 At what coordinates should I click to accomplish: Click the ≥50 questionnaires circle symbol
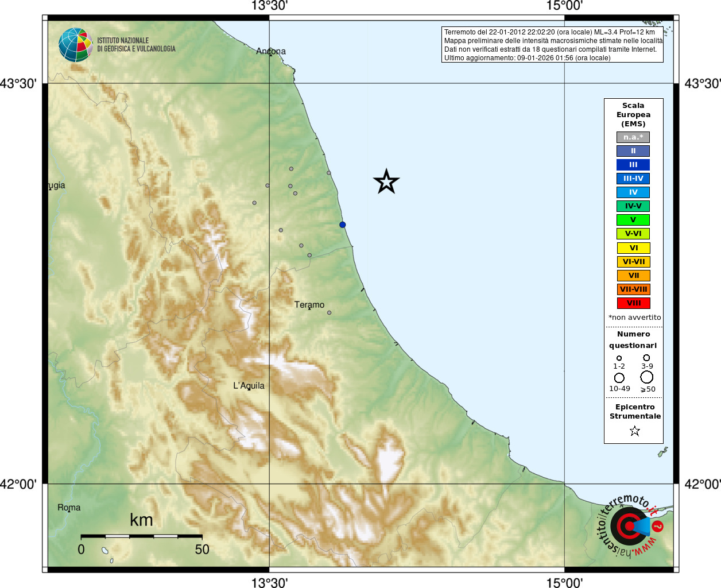pyautogui.click(x=647, y=377)
